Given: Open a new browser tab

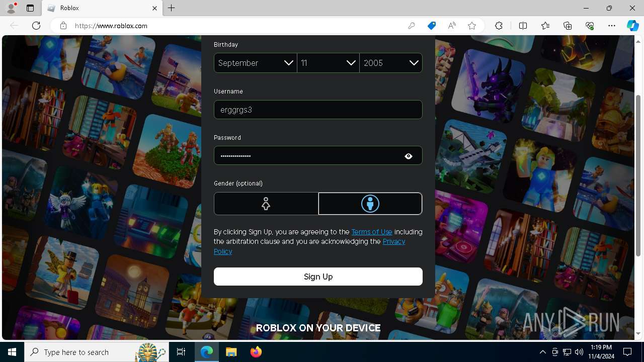Looking at the screenshot, I should pyautogui.click(x=172, y=8).
